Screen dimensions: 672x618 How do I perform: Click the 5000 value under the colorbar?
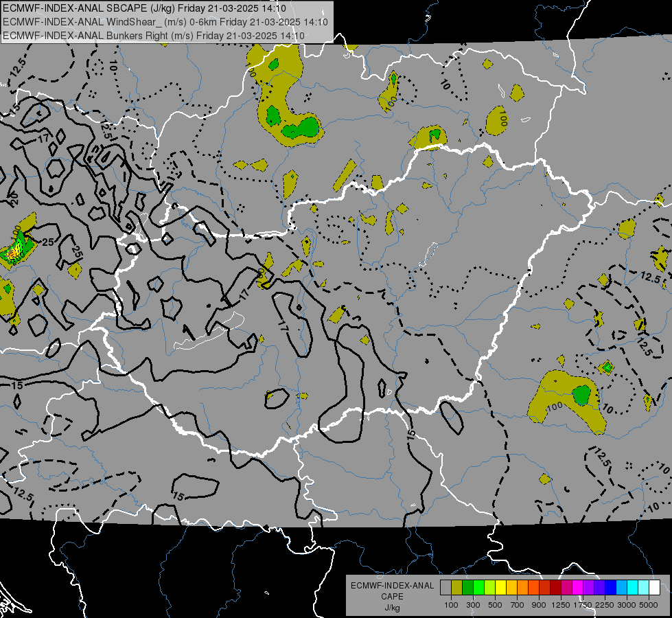point(649,605)
